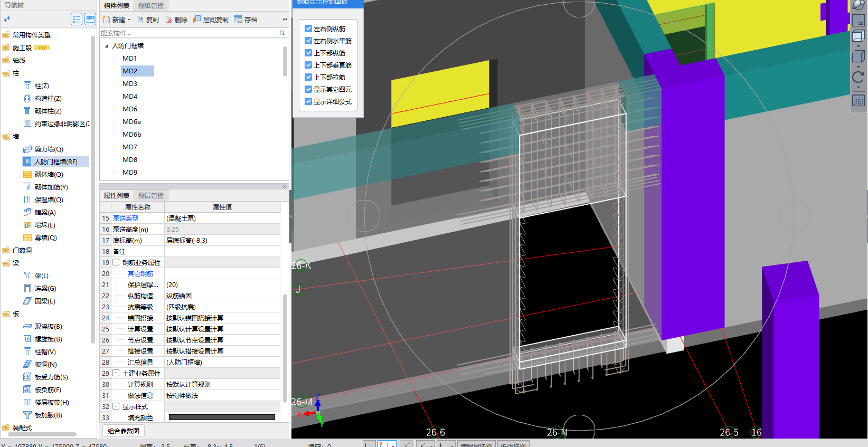
Task: Open the 泵送类型 property link
Action: [x=126, y=218]
